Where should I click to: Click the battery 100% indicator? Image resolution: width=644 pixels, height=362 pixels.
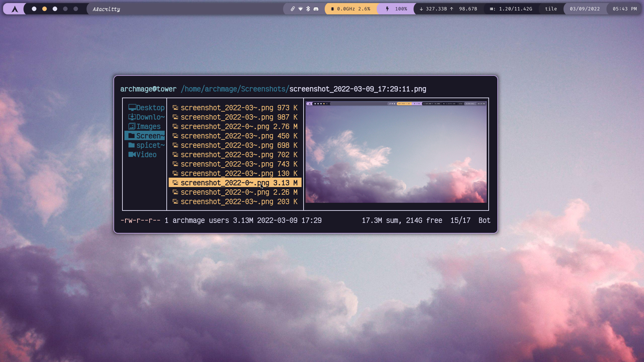397,9
